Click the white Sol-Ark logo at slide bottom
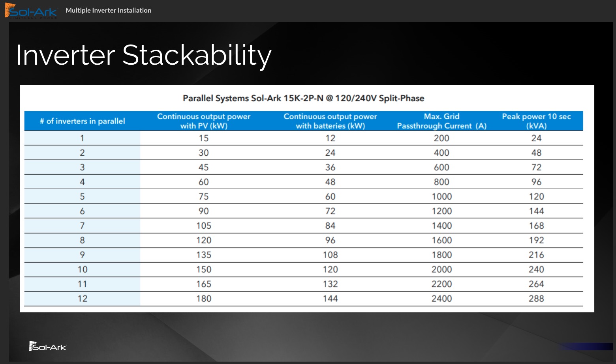Screen dimensions: 616x364 tap(48, 346)
